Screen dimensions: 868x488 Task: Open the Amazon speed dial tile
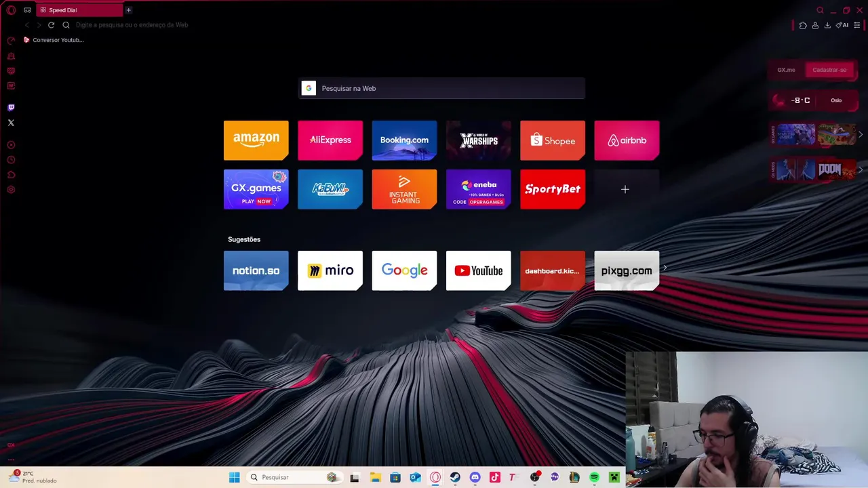[x=256, y=140]
